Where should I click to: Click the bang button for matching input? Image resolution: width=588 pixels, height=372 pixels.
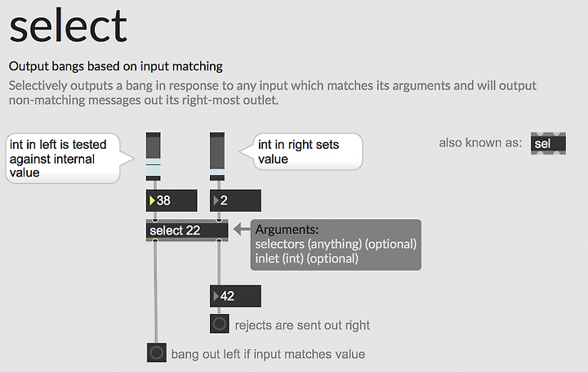(157, 352)
